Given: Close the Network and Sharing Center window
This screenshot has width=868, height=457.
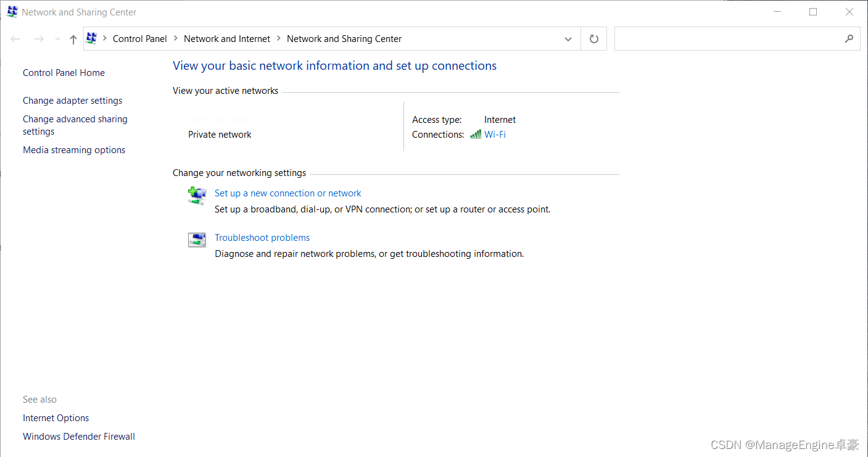Looking at the screenshot, I should click(849, 12).
